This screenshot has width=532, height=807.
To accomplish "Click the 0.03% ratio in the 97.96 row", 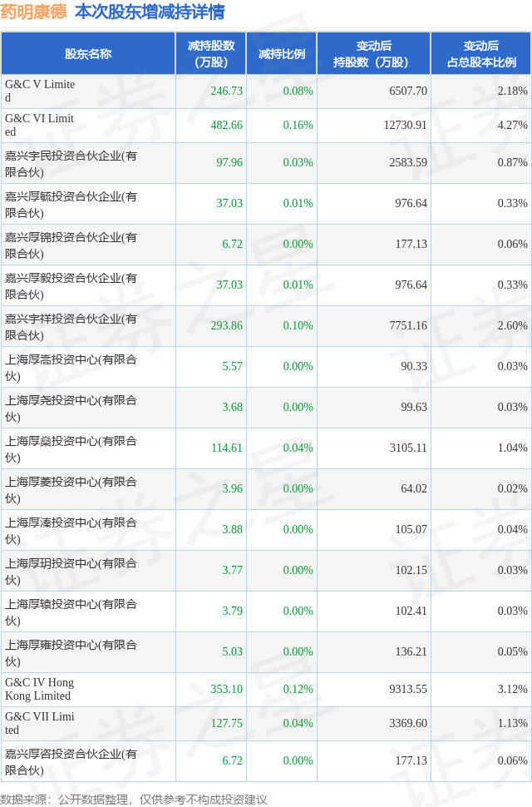I will pyautogui.click(x=298, y=162).
